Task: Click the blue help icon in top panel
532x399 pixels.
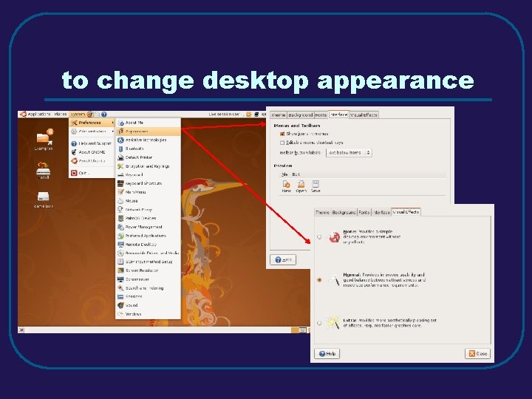Action: [104, 115]
